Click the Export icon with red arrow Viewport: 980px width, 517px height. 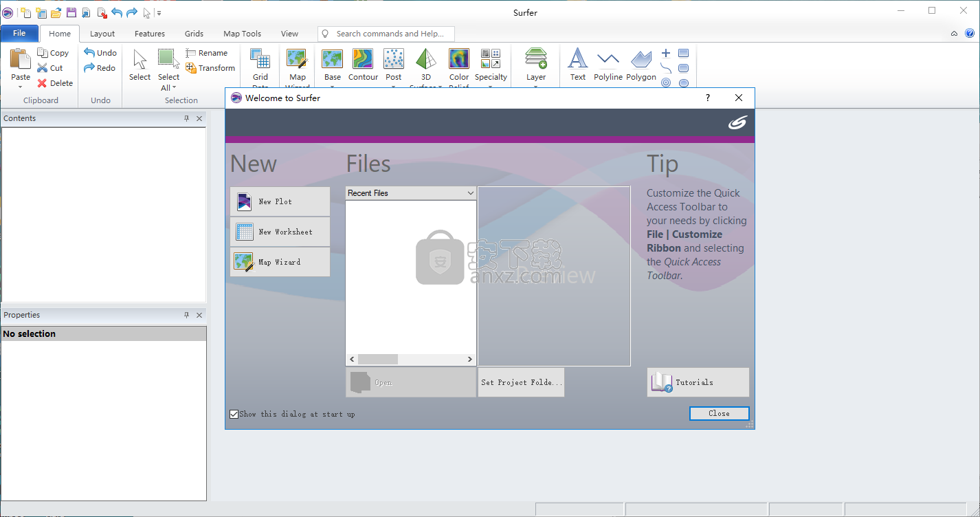[102, 12]
